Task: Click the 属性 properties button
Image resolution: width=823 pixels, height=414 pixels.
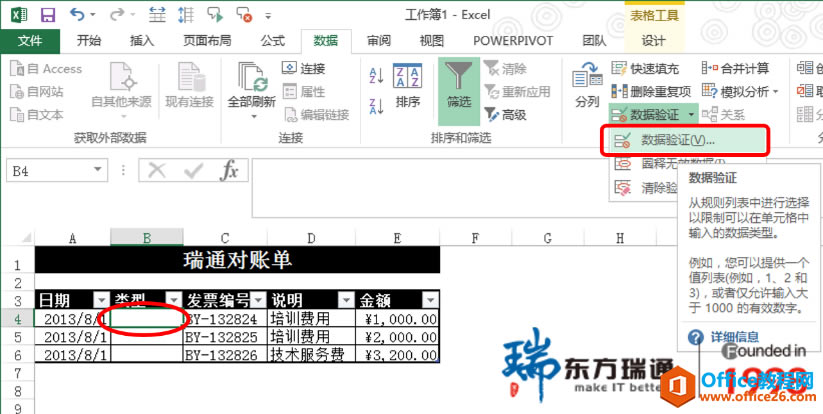Action: [304, 92]
